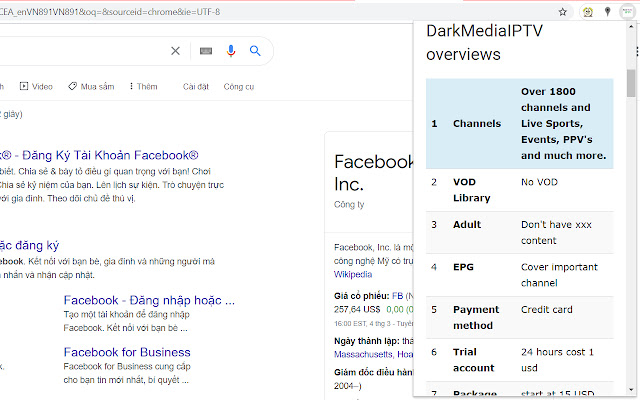Switch to the Mua sắm results tab
This screenshot has height=400, width=640.
tap(91, 87)
